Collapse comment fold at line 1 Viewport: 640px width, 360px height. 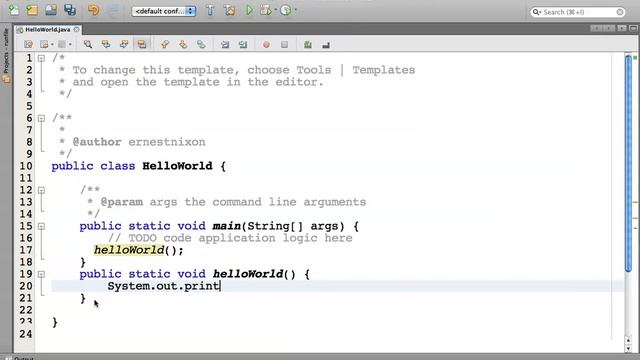coord(41,58)
